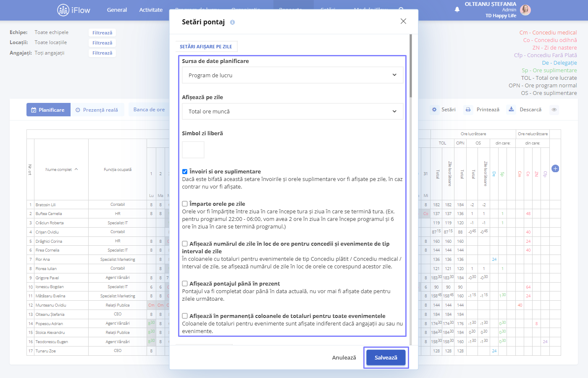Image resolution: width=588 pixels, height=378 pixels.
Task: Expand Sursa de date planificare dropdown
Action: [x=293, y=75]
